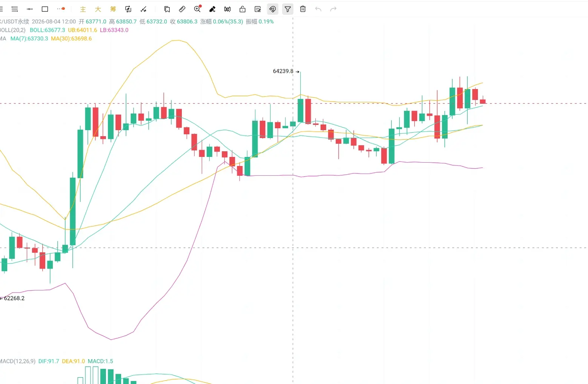
Task: Click the 收 63806.3 close price
Action: pyautogui.click(x=184, y=22)
